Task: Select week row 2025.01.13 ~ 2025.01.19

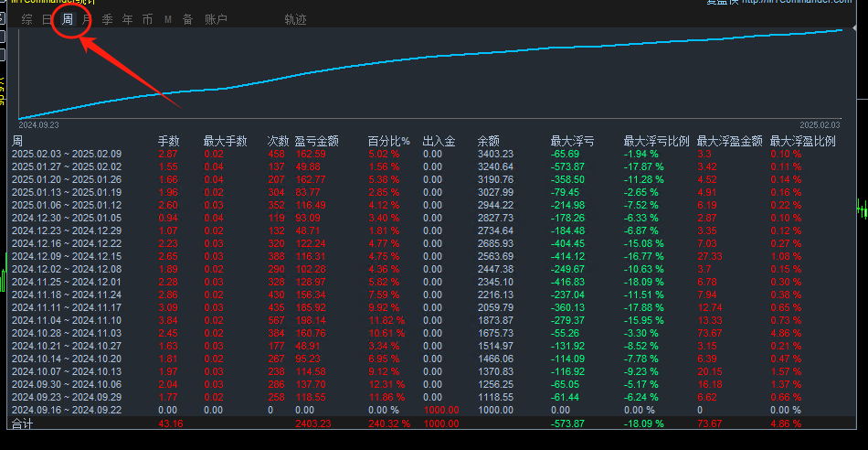Action: (x=433, y=192)
